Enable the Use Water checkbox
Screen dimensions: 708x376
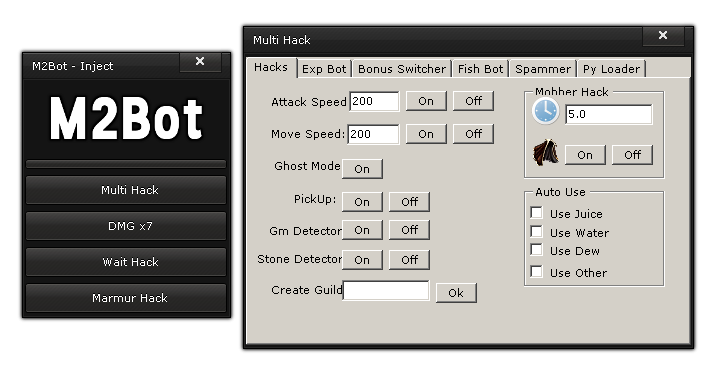537,232
